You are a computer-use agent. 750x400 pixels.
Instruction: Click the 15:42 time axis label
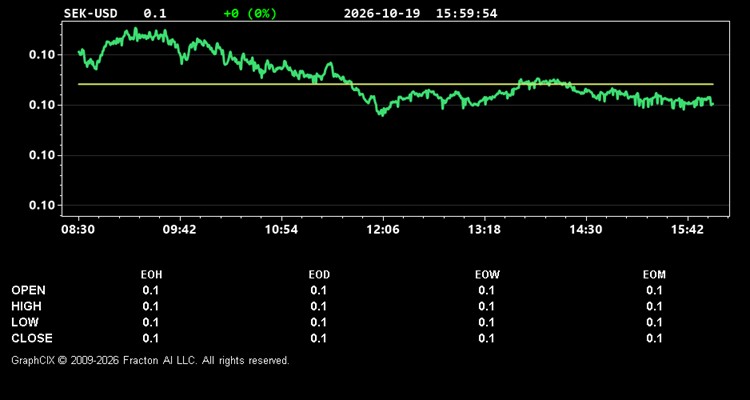pyautogui.click(x=687, y=230)
